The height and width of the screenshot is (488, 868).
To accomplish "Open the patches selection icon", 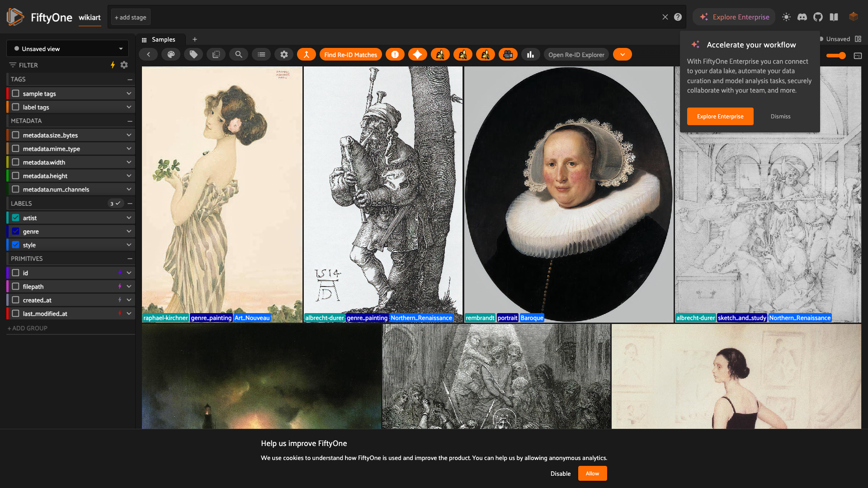I will click(216, 55).
